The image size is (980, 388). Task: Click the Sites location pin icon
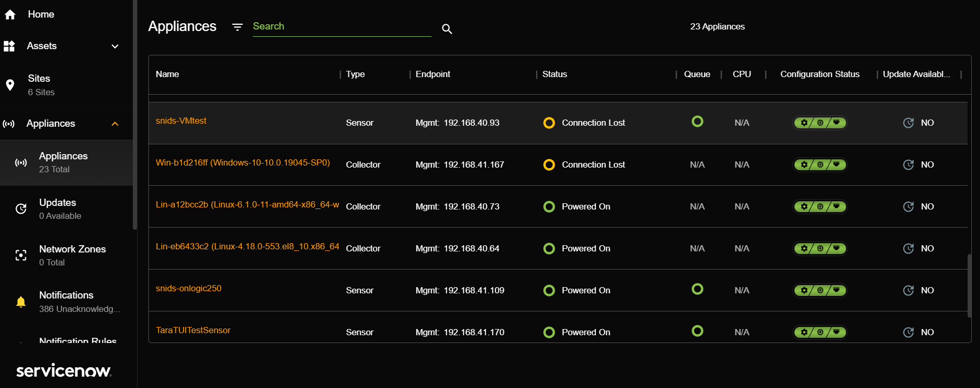tap(10, 85)
